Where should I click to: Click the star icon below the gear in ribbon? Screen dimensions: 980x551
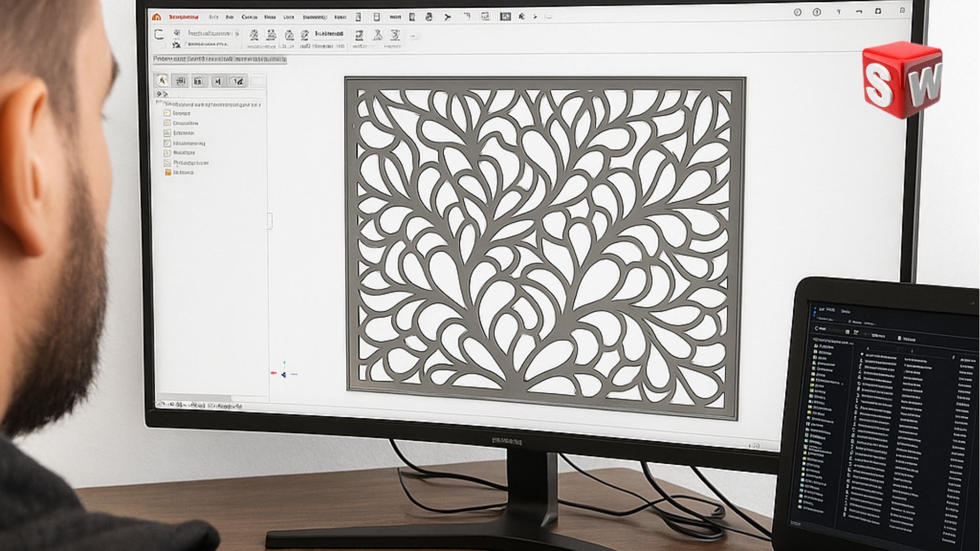click(x=177, y=44)
